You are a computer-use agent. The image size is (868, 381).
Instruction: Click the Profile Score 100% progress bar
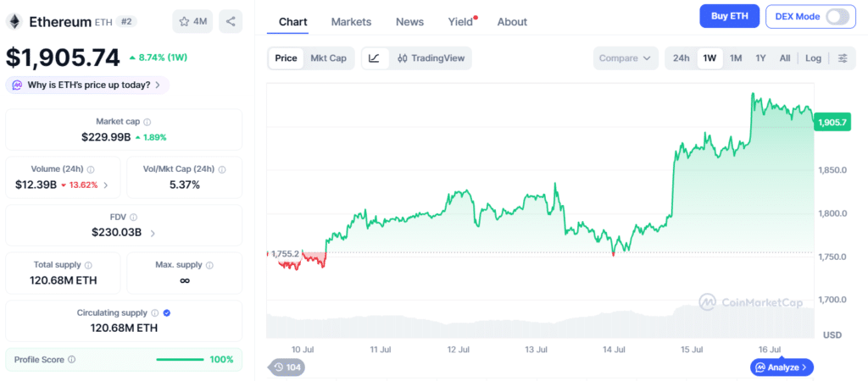[180, 360]
